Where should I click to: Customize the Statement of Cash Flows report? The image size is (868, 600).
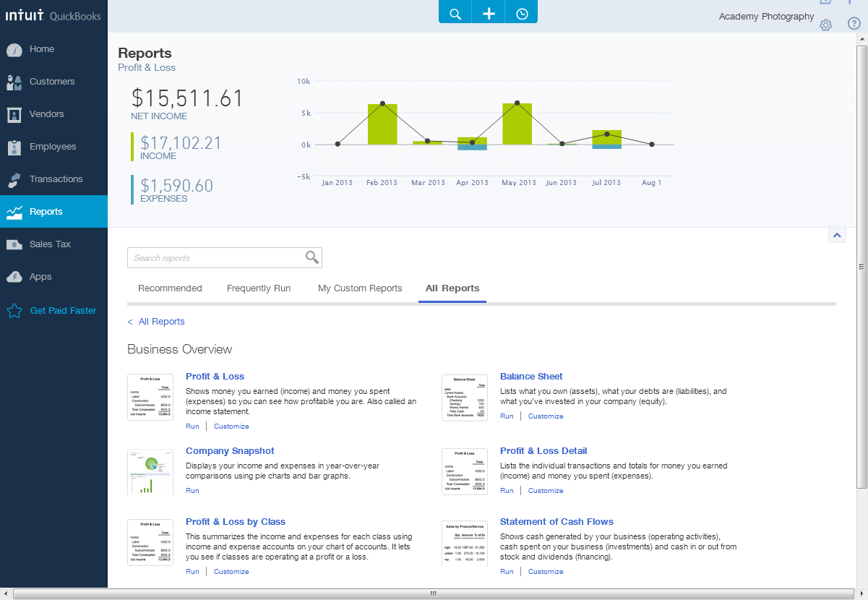(x=546, y=571)
